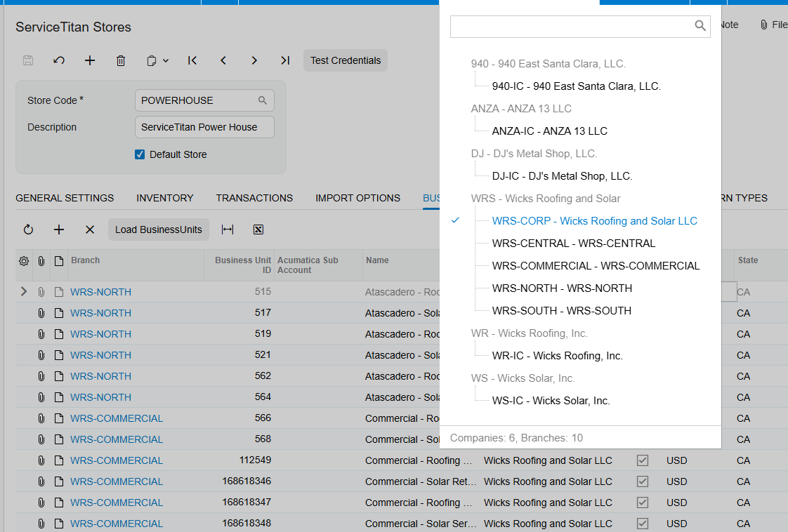
Task: Click the Test Credentials button
Action: pos(346,60)
